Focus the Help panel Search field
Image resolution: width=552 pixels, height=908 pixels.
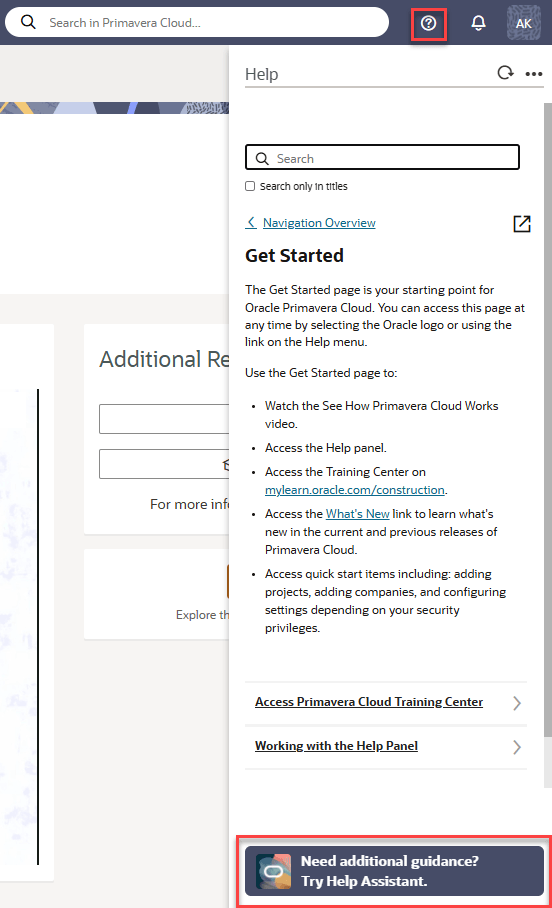382,158
